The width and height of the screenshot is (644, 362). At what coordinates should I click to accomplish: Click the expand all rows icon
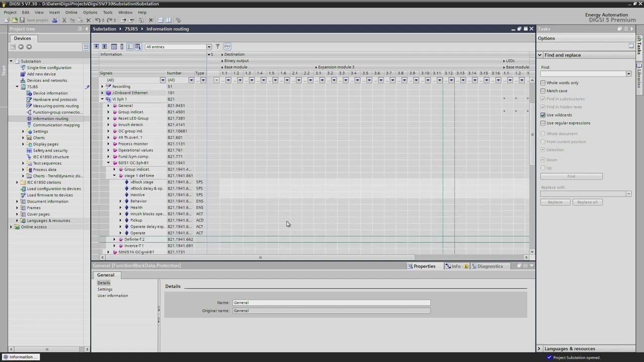click(x=96, y=47)
